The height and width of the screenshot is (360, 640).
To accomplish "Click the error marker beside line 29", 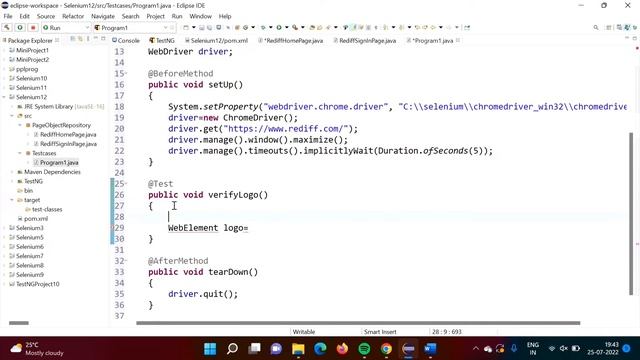I will (113, 228).
